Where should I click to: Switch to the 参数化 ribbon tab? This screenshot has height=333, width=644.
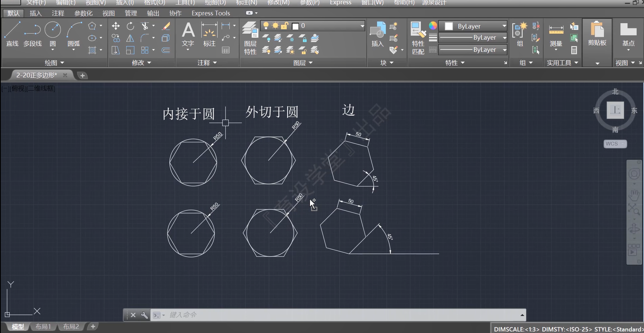[x=83, y=13]
